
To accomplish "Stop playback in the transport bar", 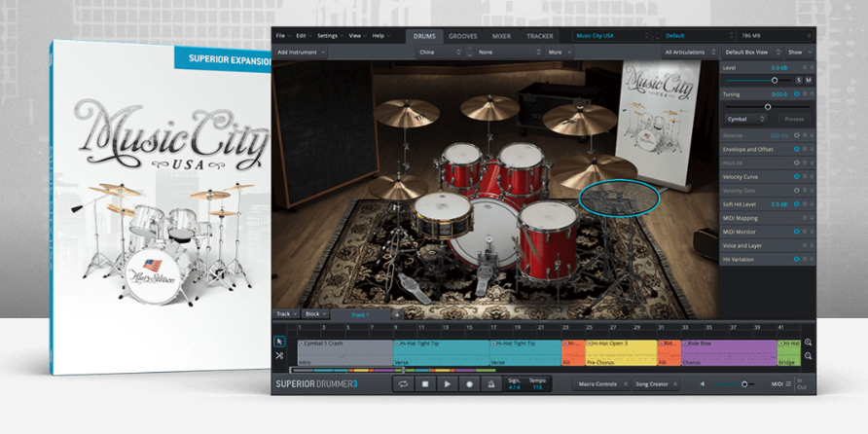I will pos(425,383).
